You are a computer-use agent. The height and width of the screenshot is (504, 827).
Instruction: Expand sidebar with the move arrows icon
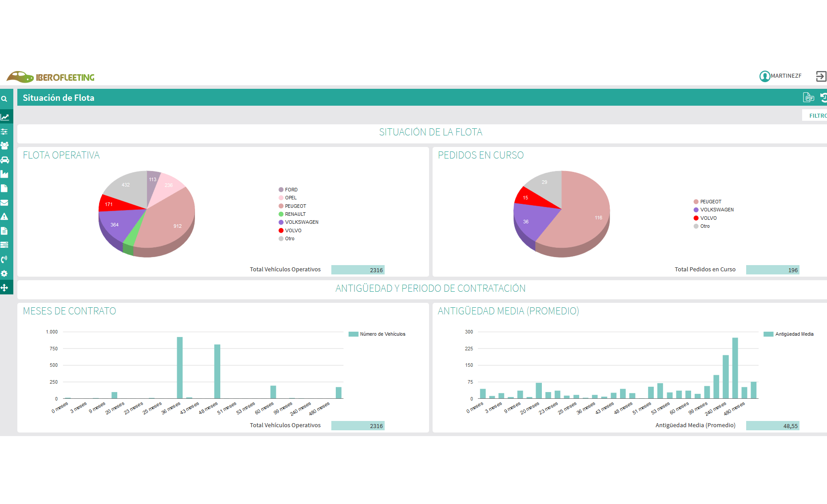pyautogui.click(x=4, y=288)
